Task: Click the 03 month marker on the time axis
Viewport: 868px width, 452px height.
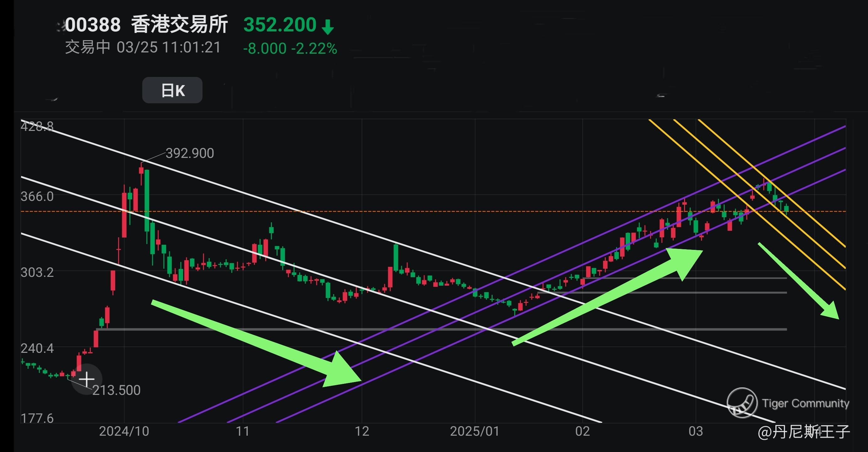Action: pyautogui.click(x=695, y=431)
